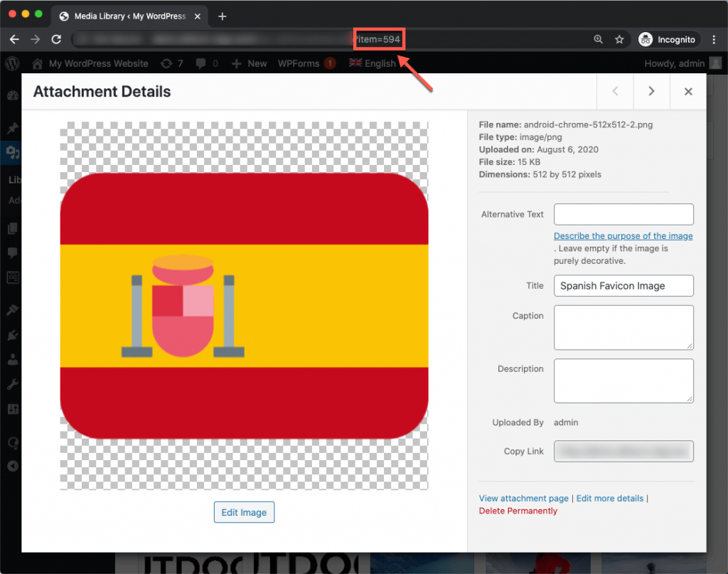728x574 pixels.
Task: Reload the page with refresh icon
Action: tap(56, 39)
